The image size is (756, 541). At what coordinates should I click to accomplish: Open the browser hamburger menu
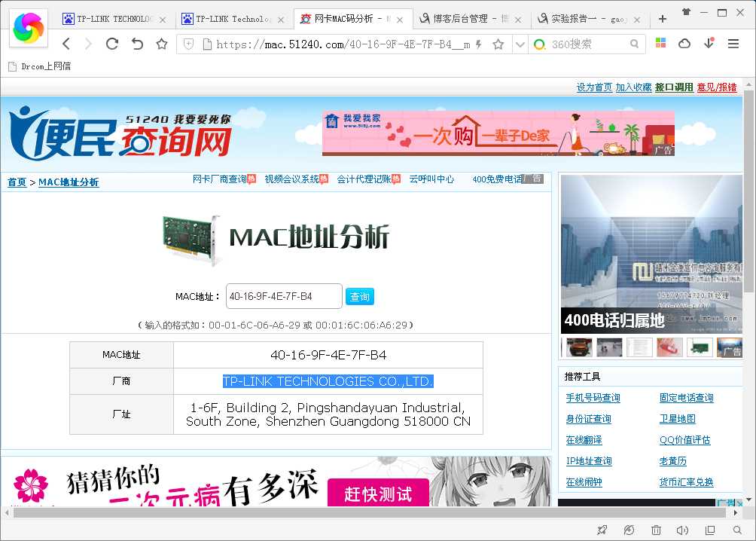pyautogui.click(x=733, y=44)
